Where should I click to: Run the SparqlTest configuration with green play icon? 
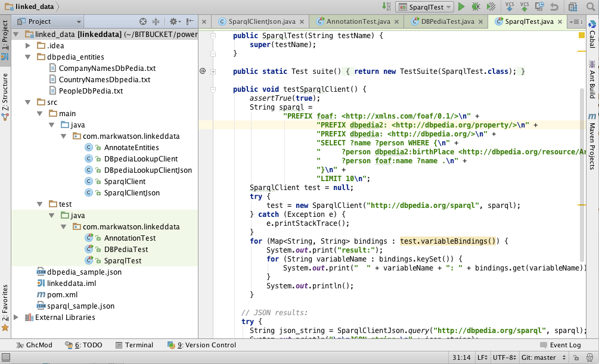click(460, 7)
